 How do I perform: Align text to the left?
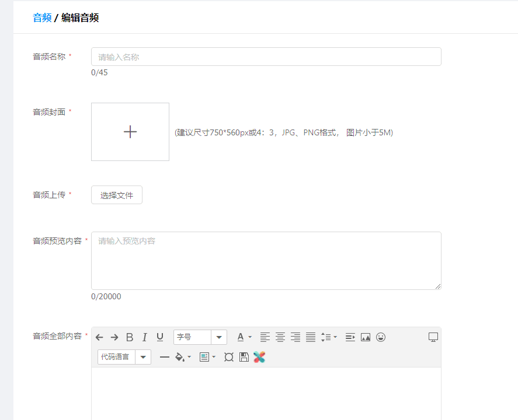(265, 337)
